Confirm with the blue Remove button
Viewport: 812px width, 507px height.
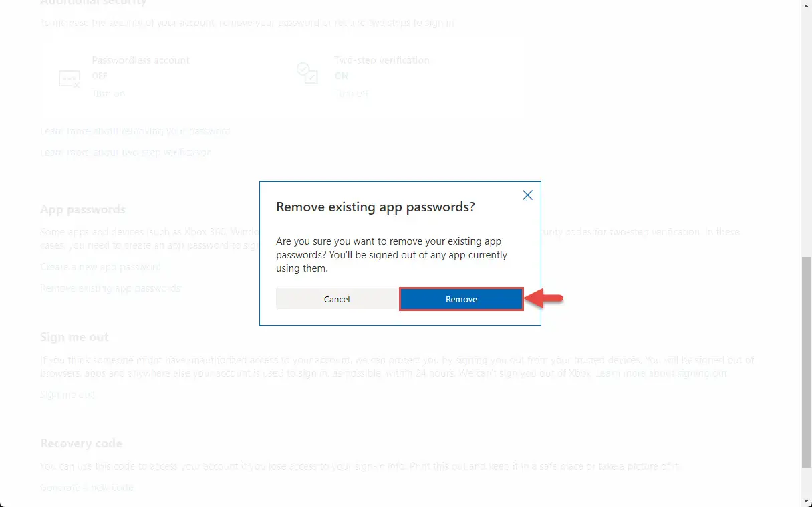click(461, 299)
